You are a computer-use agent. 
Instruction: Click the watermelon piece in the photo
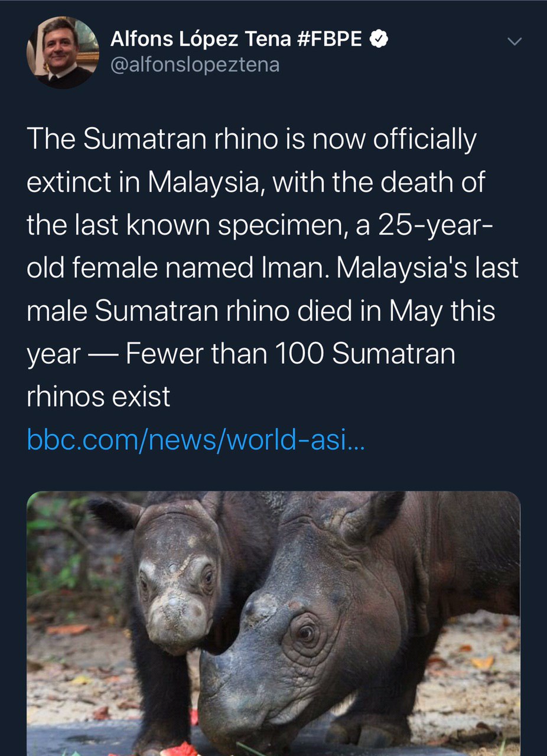181,749
